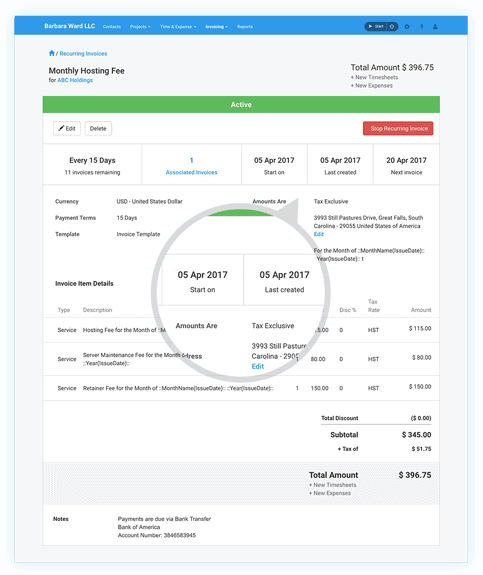Click the $ 150.00 amount cell
Viewport: 483px width, 575px height.
pos(420,387)
